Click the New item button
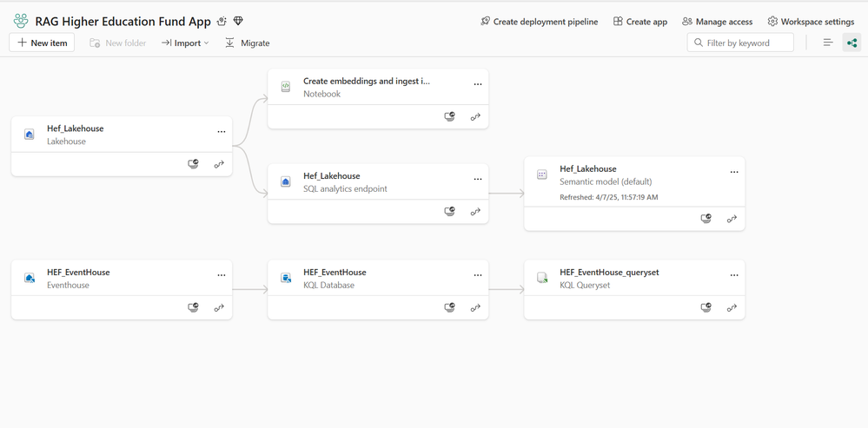The width and height of the screenshot is (868, 428). pyautogui.click(x=42, y=43)
